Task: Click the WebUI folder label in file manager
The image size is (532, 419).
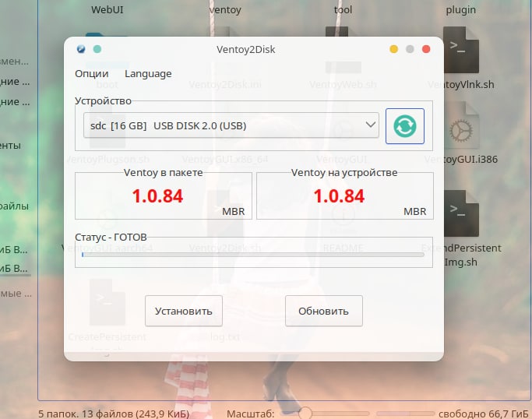Action: tap(107, 9)
